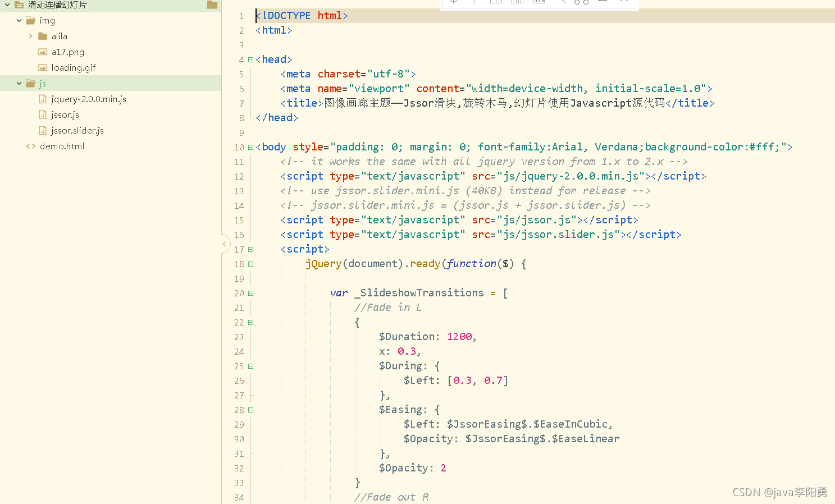Click the img open-folder icon
Screen dimensions: 835x504
point(31,20)
